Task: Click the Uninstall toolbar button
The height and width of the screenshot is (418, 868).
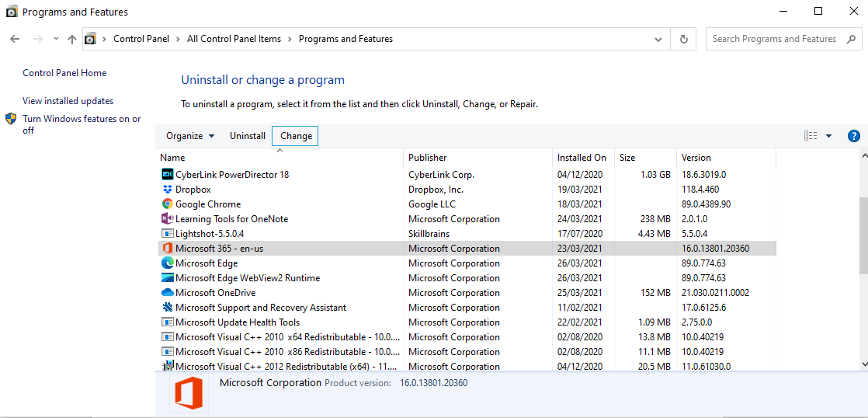Action: point(248,136)
